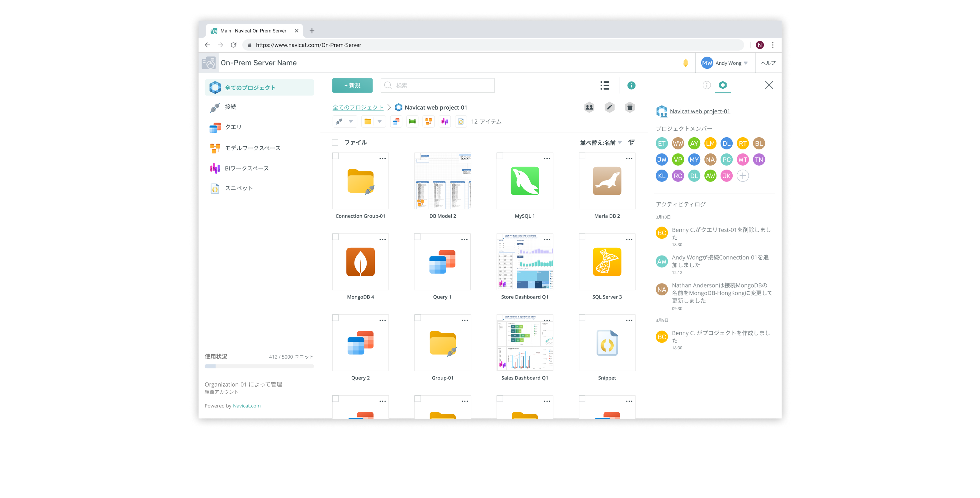Click Navicat web project-01 link in right panel
The height and width of the screenshot is (498, 980).
point(700,111)
